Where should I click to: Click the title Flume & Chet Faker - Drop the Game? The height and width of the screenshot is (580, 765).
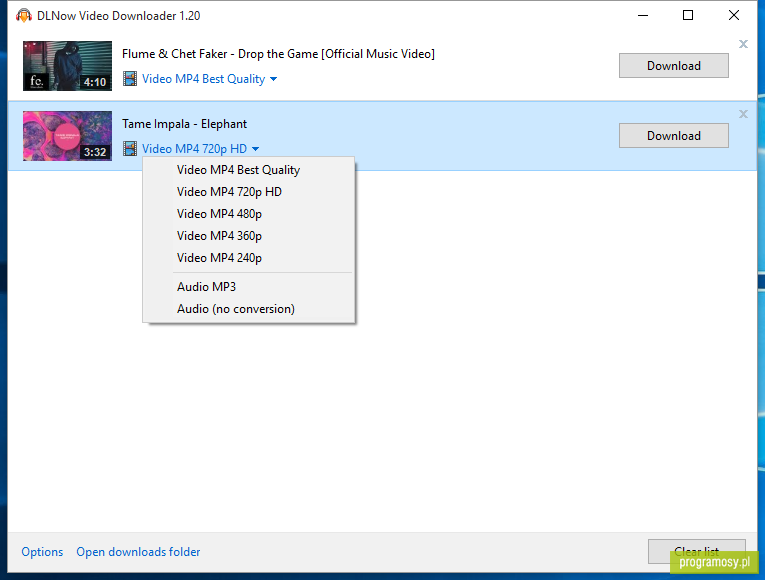278,54
